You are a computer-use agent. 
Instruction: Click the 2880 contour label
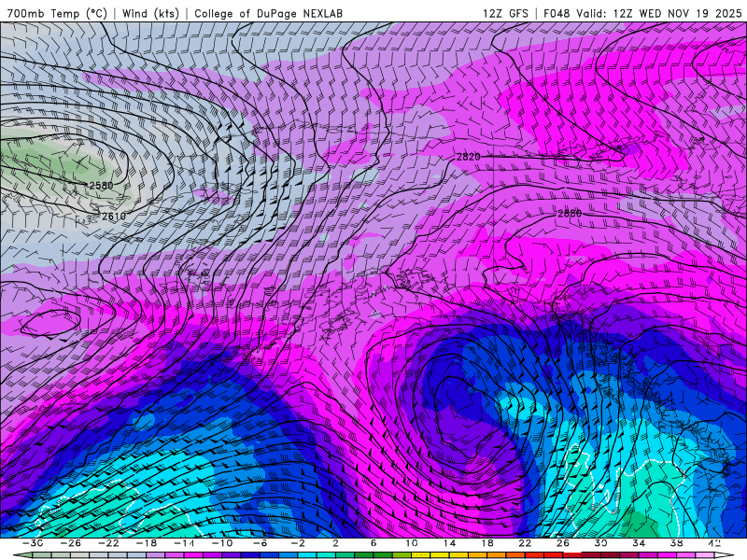[570, 214]
